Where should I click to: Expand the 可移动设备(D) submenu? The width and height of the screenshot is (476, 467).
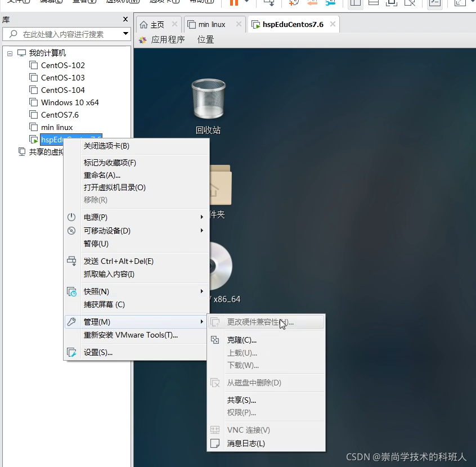tap(136, 231)
